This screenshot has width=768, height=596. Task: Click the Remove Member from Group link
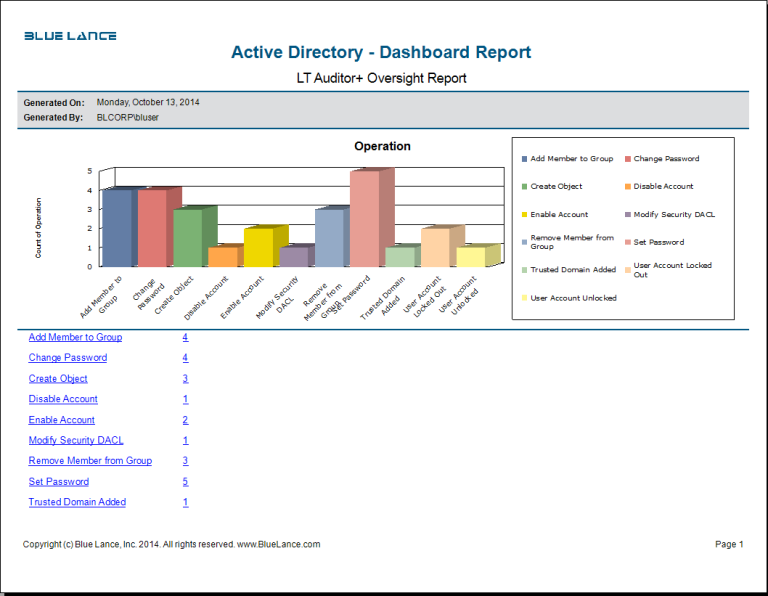90,461
